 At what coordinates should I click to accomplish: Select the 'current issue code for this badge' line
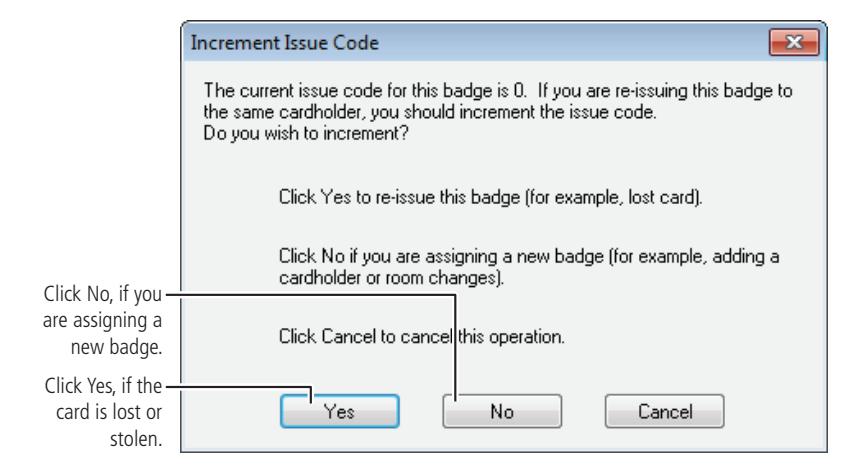point(498,90)
